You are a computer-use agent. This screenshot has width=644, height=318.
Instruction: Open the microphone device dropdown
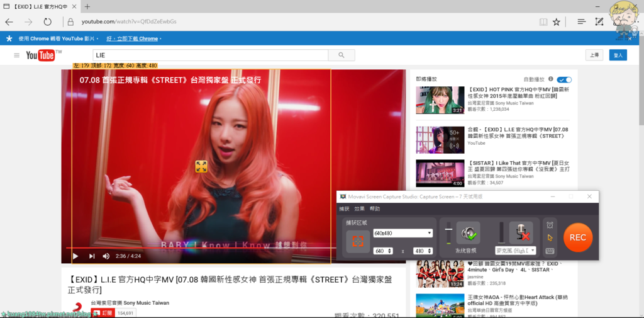(x=516, y=251)
